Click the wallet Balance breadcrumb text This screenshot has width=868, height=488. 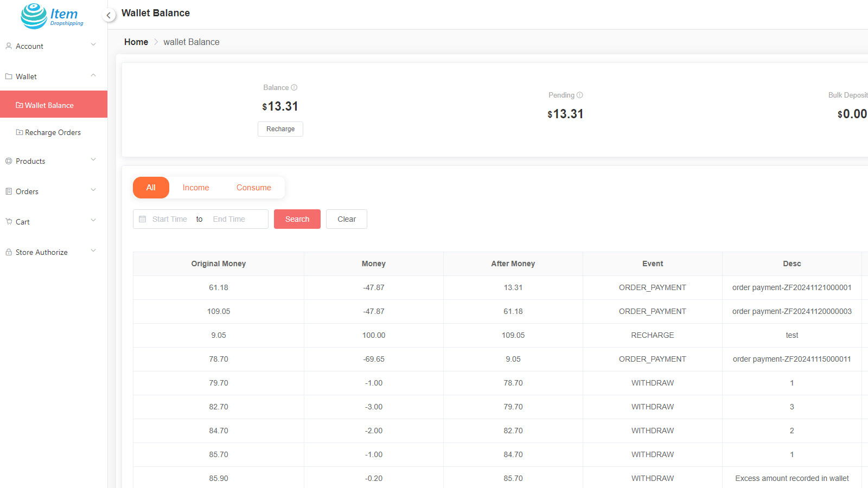192,42
